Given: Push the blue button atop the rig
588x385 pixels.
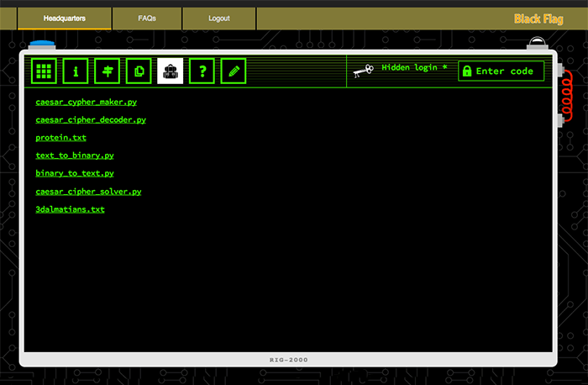Looking at the screenshot, I should (x=42, y=45).
